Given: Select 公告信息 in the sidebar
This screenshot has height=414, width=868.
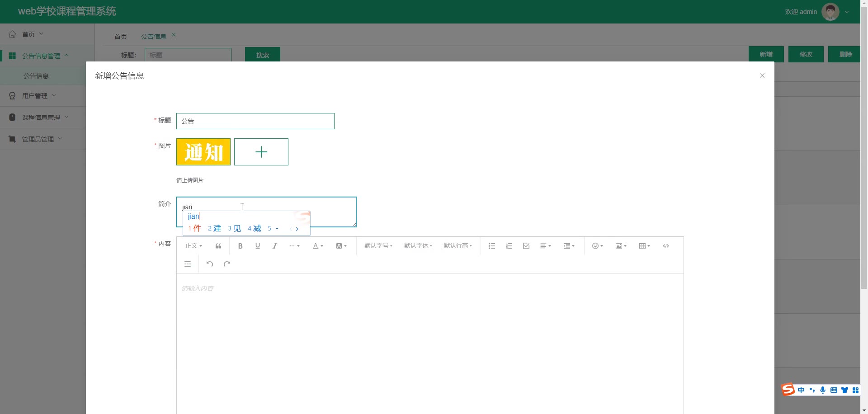Looking at the screenshot, I should tap(43, 76).
